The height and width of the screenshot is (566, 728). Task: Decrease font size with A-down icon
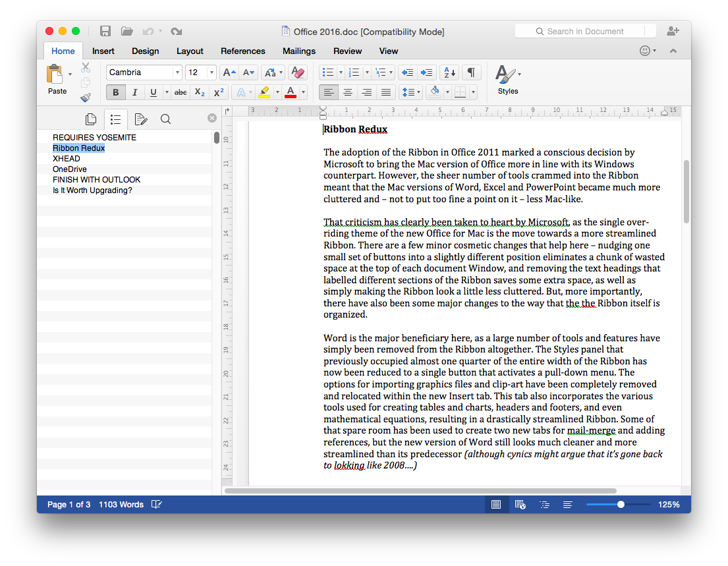[x=248, y=72]
